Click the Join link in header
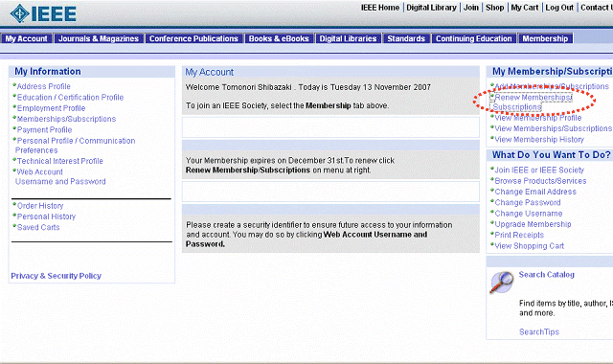 point(471,8)
